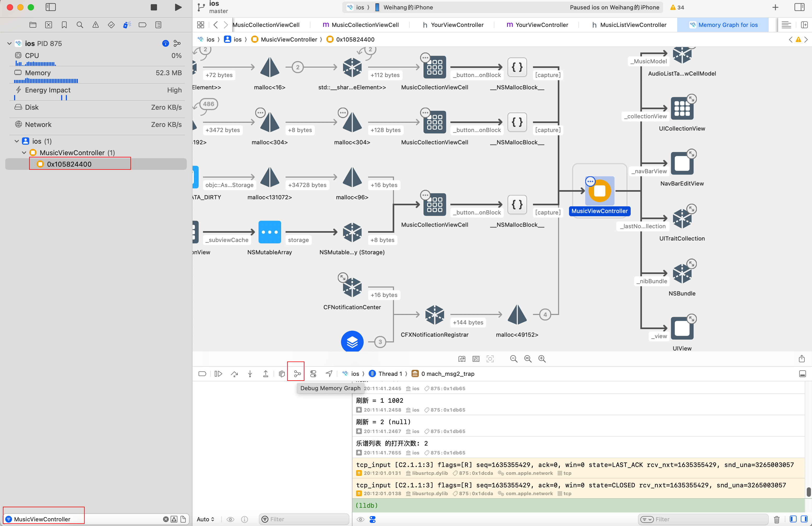Choose Weihang的iPhone run destination
812x526 pixels.
(x=404, y=7)
